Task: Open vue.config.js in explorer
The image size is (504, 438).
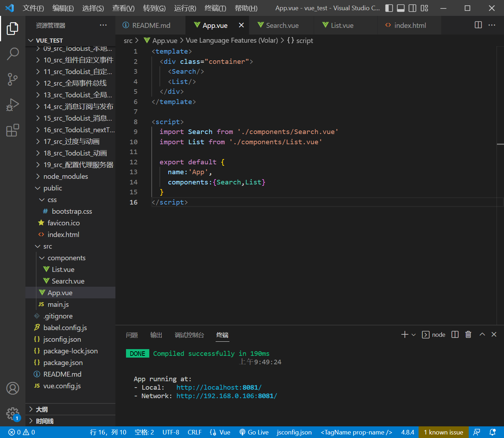Action: click(71, 386)
